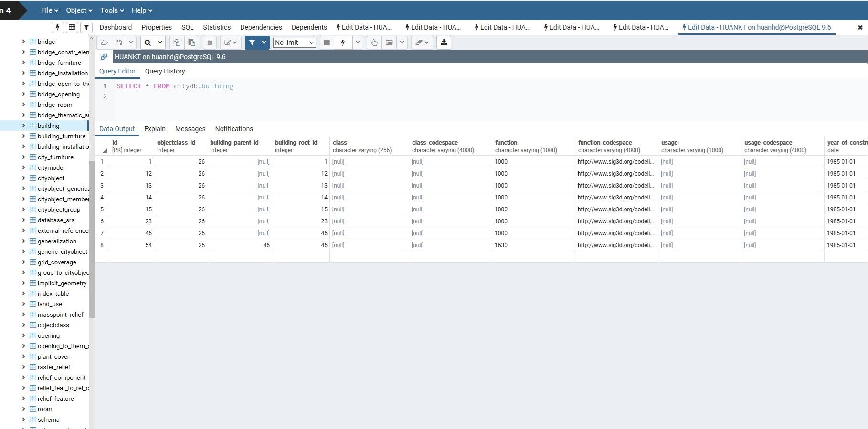Click the View Data grid icon above tree
868x429 pixels.
[x=72, y=27]
